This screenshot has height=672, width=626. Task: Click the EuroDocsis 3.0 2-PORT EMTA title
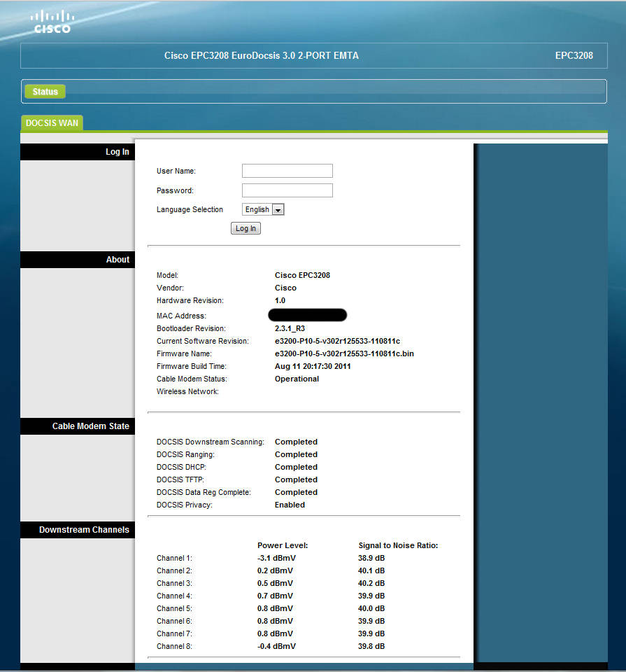click(261, 55)
